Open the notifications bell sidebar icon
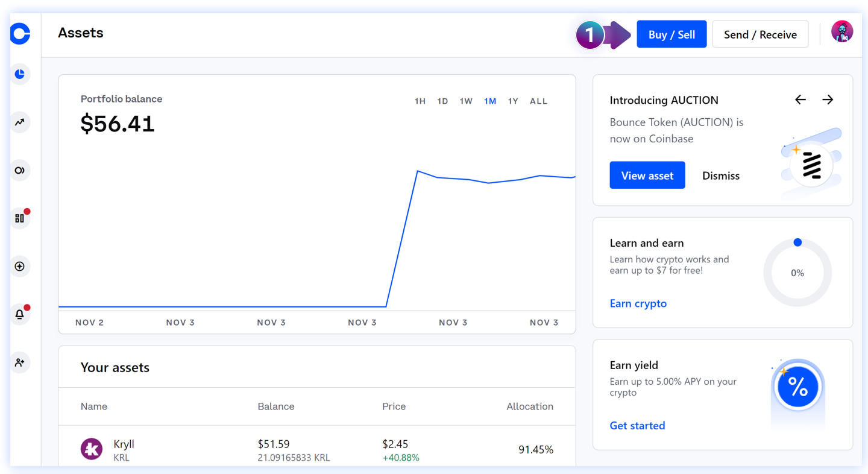This screenshot has height=474, width=868. tap(20, 314)
